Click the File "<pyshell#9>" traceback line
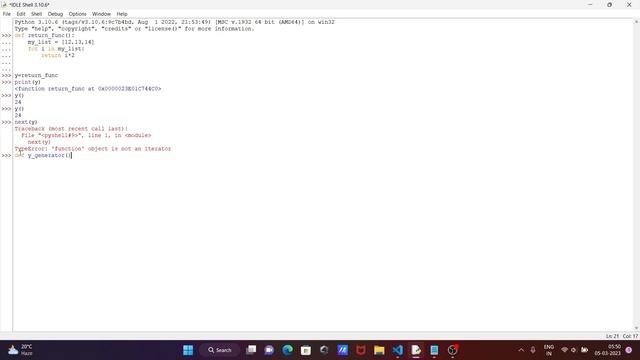640x360 pixels. click(x=86, y=135)
